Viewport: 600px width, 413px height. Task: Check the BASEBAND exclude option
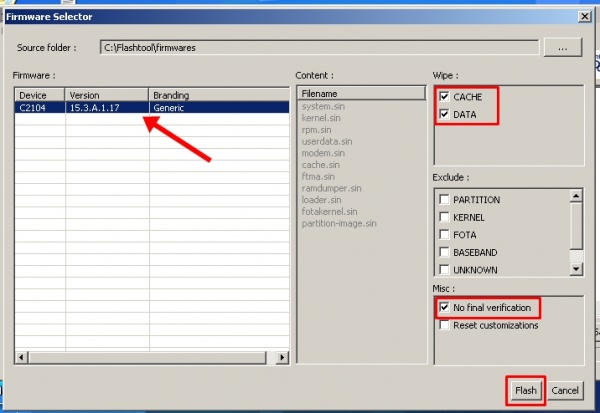(444, 252)
